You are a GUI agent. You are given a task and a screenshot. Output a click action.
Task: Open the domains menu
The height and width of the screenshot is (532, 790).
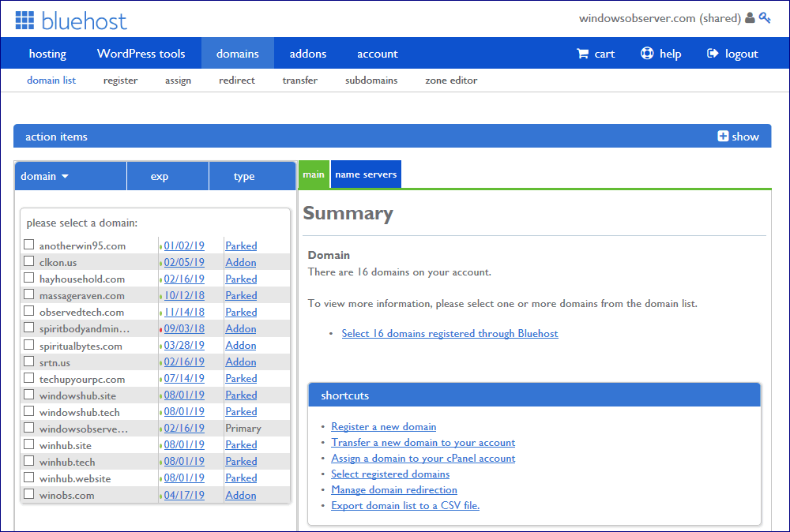click(237, 54)
